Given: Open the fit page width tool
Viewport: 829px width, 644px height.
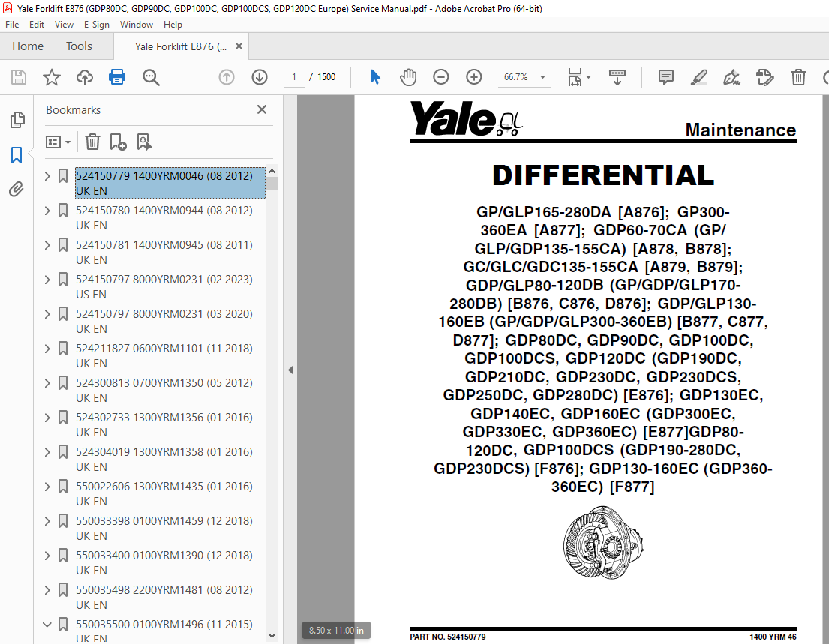Looking at the screenshot, I should (579, 77).
